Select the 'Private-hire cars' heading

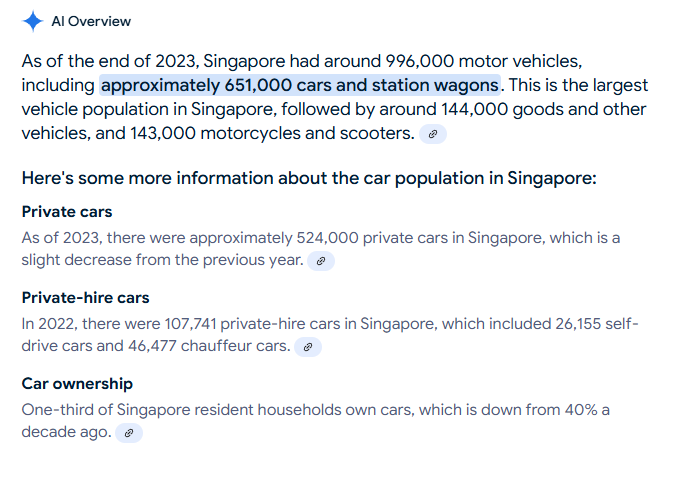point(86,298)
